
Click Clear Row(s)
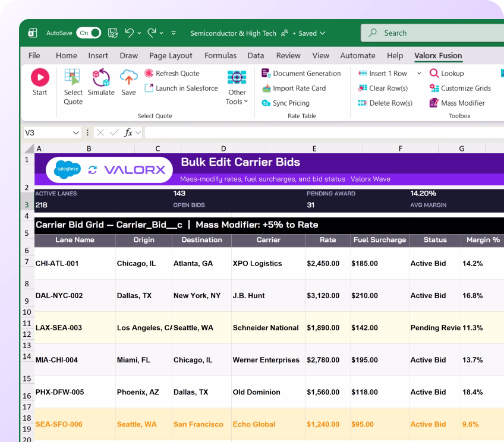[383, 88]
